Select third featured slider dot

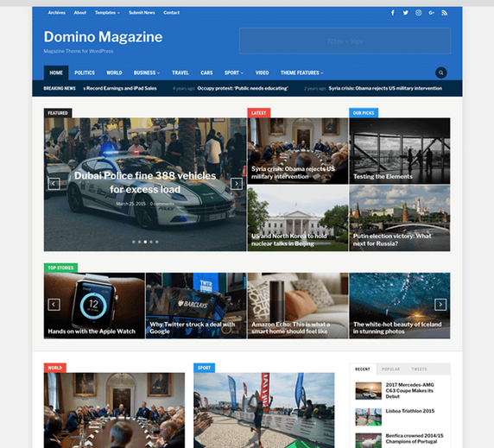[145, 242]
